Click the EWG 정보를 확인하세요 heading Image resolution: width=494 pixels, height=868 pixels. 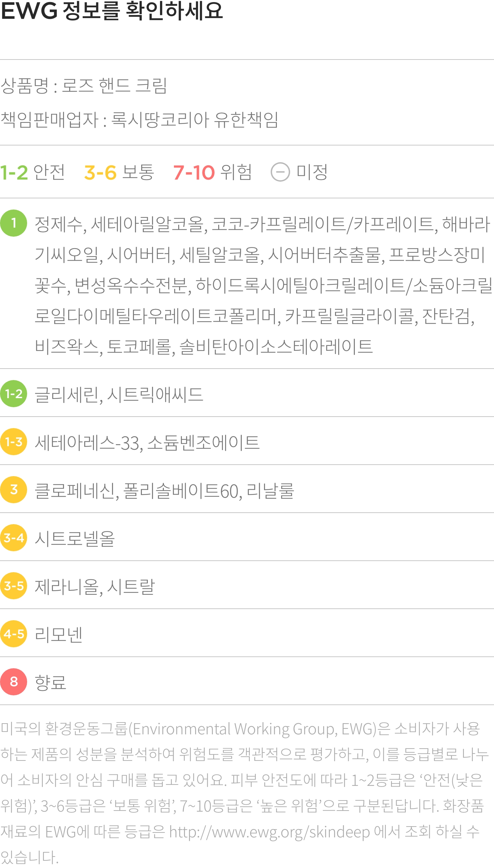[112, 10]
